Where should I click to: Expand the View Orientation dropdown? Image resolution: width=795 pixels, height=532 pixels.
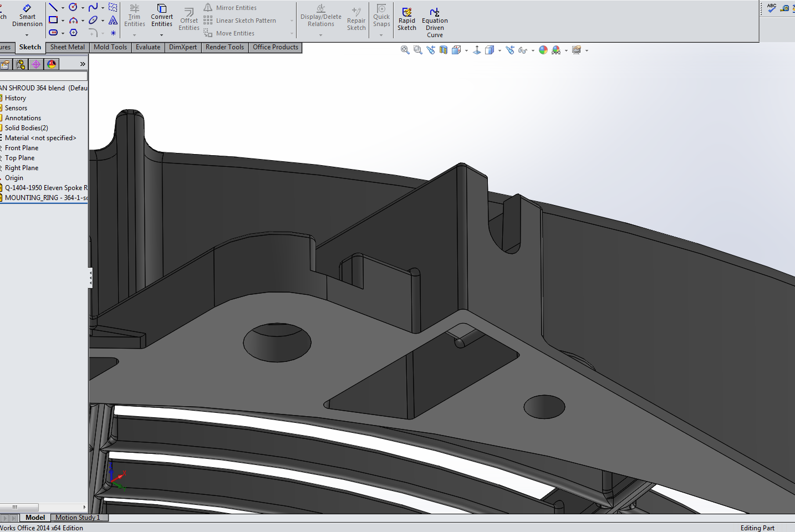(466, 50)
